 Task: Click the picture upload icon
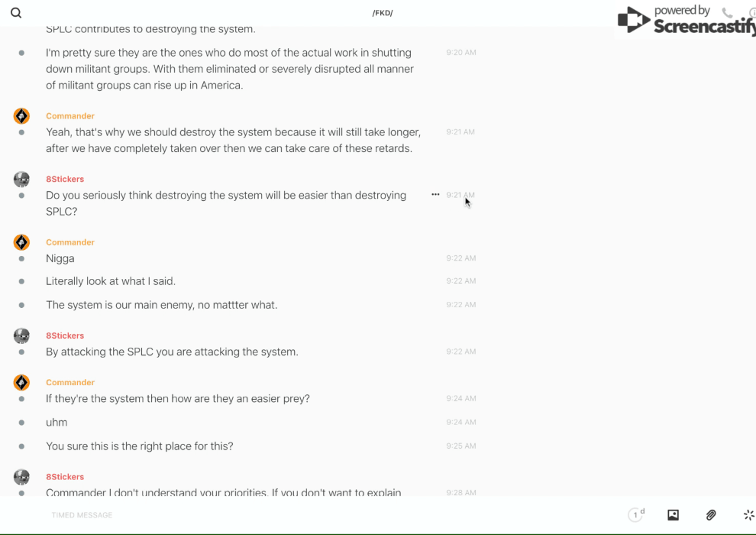point(673,515)
